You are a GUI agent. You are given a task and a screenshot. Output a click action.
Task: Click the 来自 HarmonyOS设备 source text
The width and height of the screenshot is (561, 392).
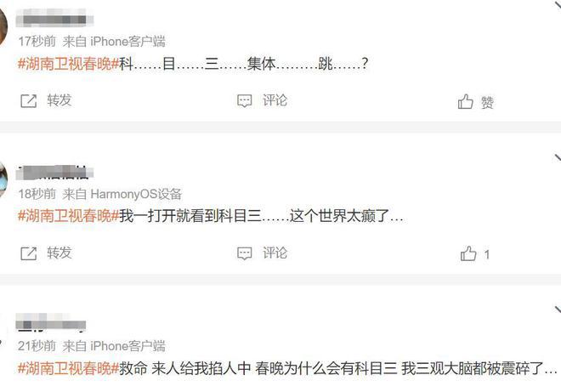[122, 194]
